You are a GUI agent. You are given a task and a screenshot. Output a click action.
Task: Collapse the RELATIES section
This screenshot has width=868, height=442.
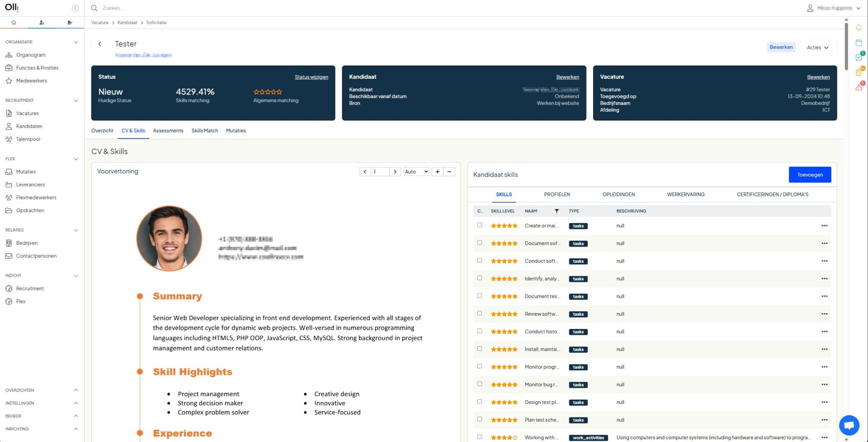coord(76,230)
